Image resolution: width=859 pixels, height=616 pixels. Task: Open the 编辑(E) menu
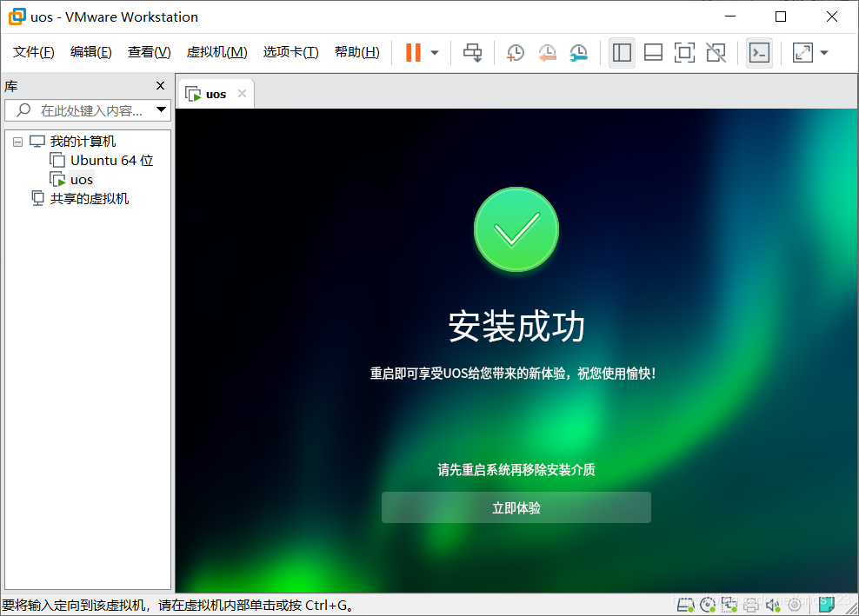tap(91, 52)
